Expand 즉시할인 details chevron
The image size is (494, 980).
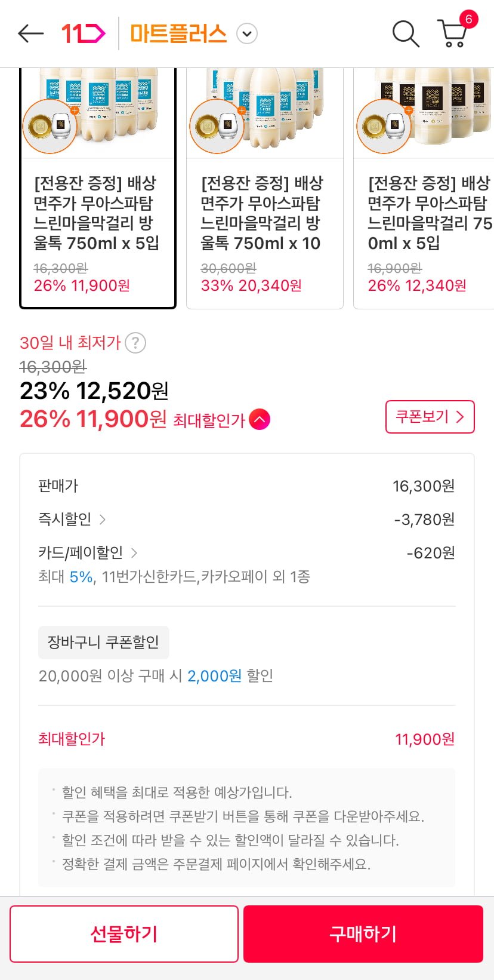point(103,520)
